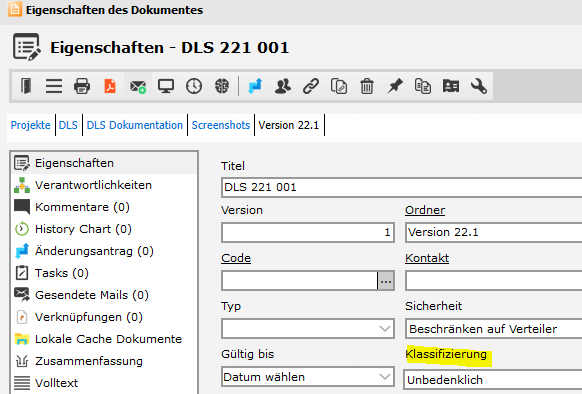The height and width of the screenshot is (394, 582).
Task: Pin the document with pushpin icon
Action: point(395,86)
